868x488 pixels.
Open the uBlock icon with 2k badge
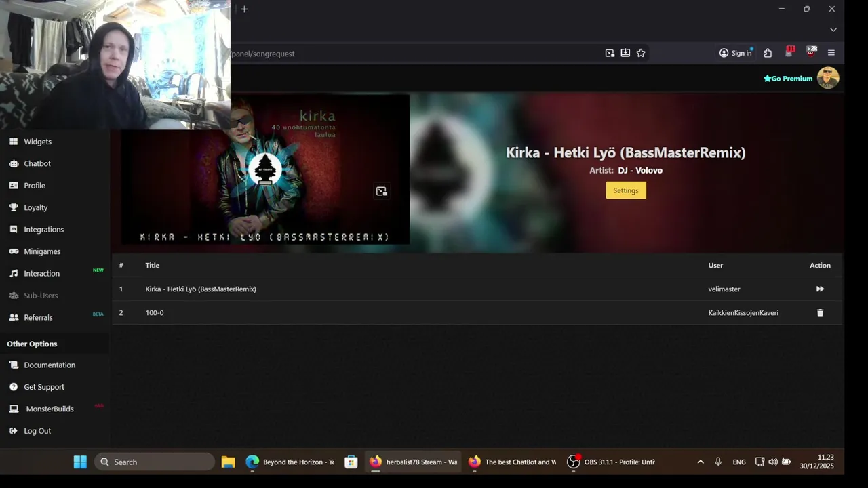(811, 52)
